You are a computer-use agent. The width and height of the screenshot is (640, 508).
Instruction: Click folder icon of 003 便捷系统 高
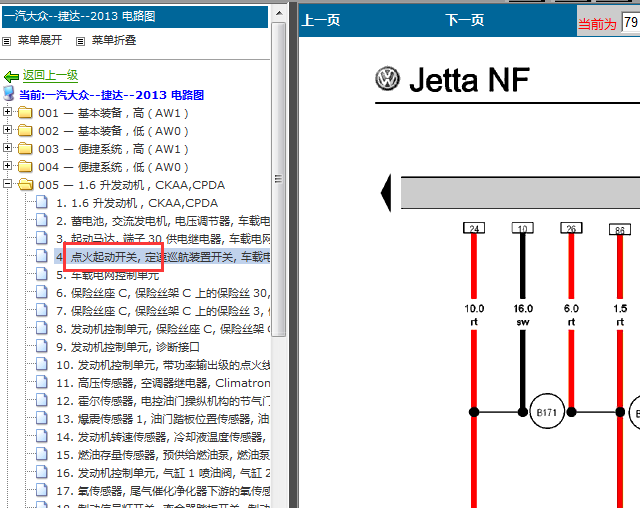(25, 148)
